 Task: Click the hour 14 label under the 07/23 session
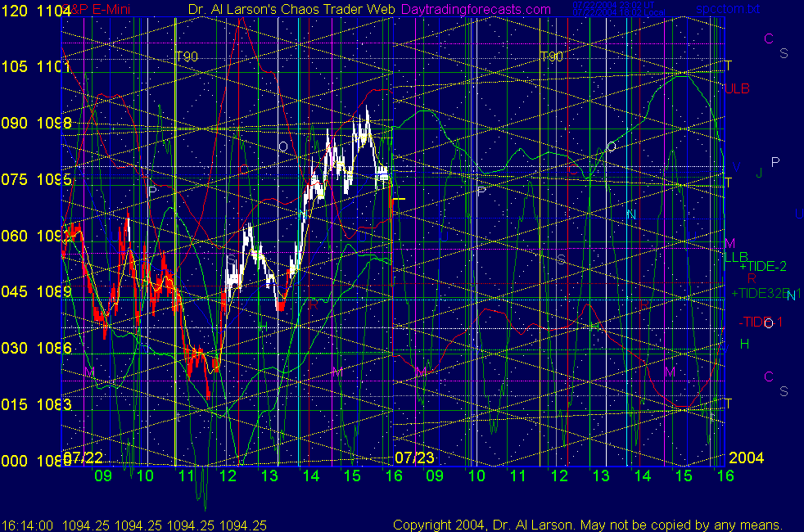(x=643, y=476)
